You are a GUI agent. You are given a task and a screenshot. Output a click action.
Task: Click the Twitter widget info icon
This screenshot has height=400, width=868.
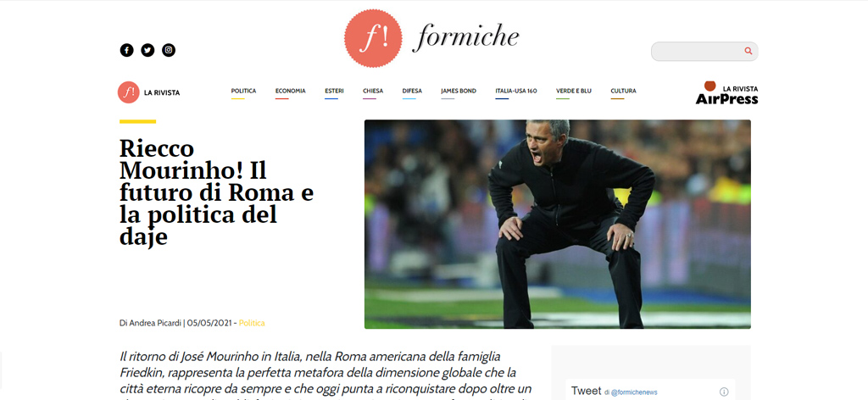pyautogui.click(x=724, y=392)
